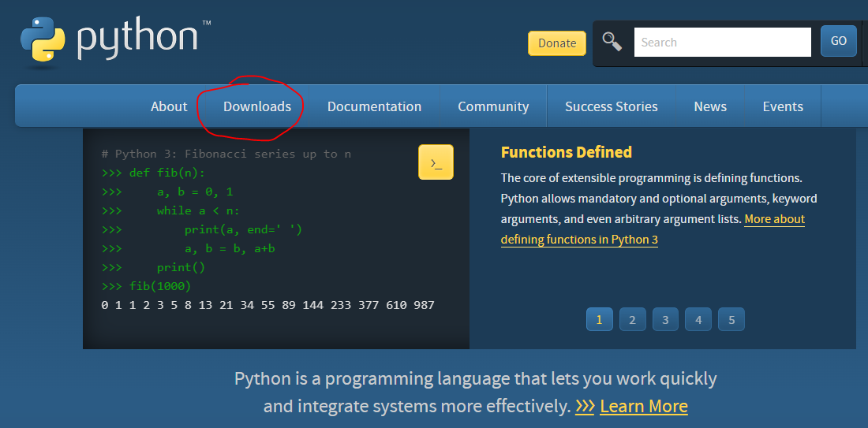Click the print(a, end=' ') code line
Viewport: 868px width, 428px height.
(x=202, y=229)
